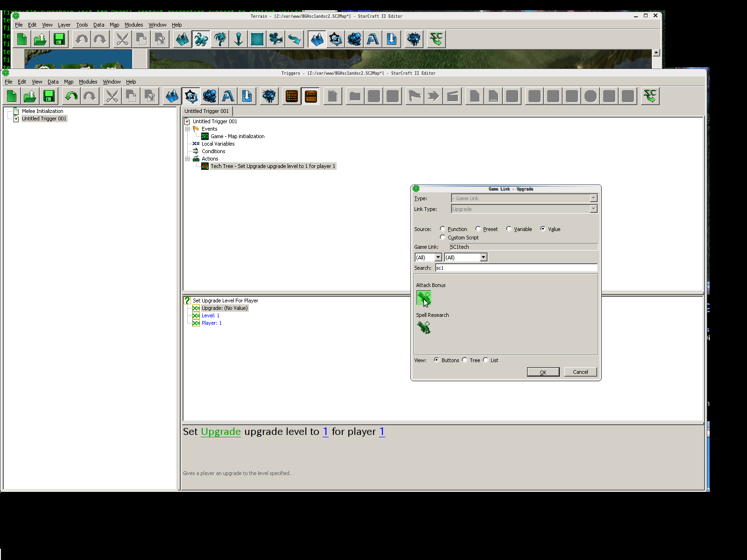
Task: Open Text module via letter A icon in Triggers toolbar
Action: (228, 96)
